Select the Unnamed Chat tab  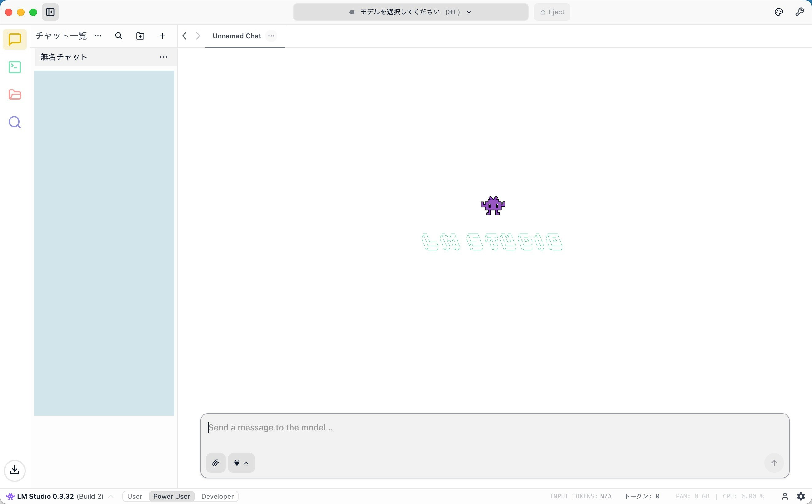[237, 36]
